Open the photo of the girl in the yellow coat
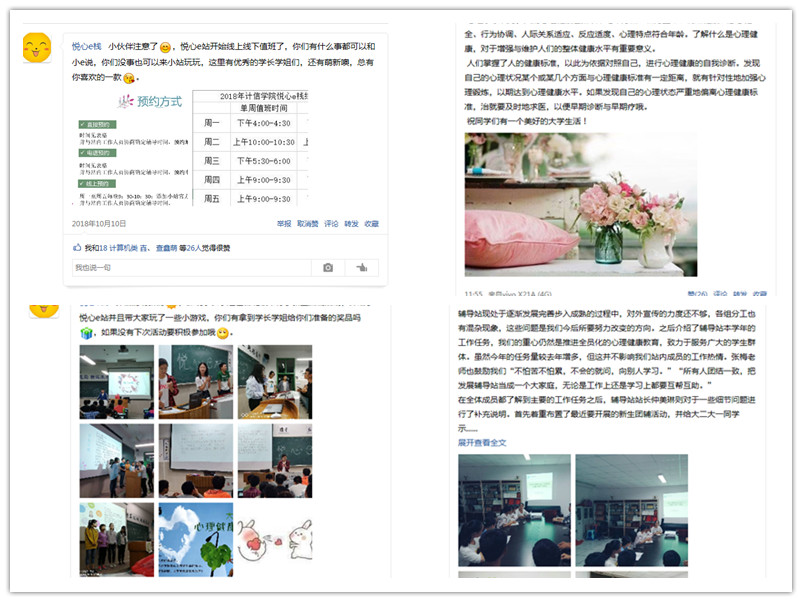This screenshot has height=602, width=802. pos(117,540)
